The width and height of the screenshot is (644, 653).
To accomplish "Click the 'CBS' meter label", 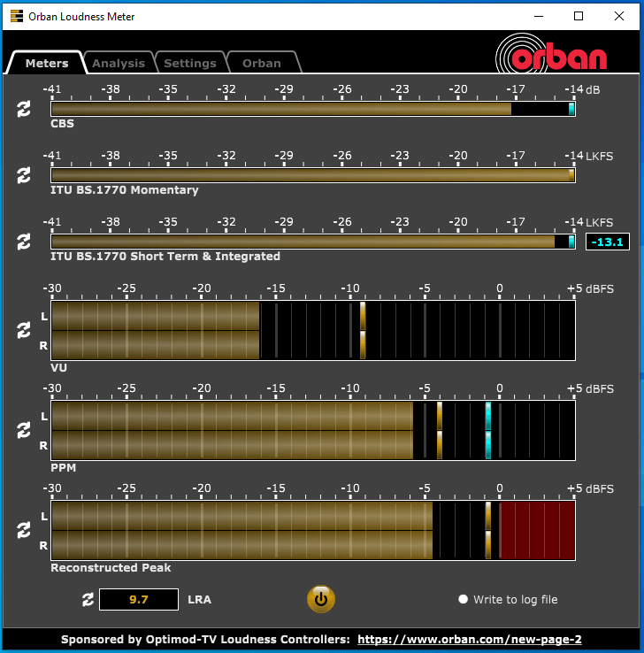I will click(62, 124).
